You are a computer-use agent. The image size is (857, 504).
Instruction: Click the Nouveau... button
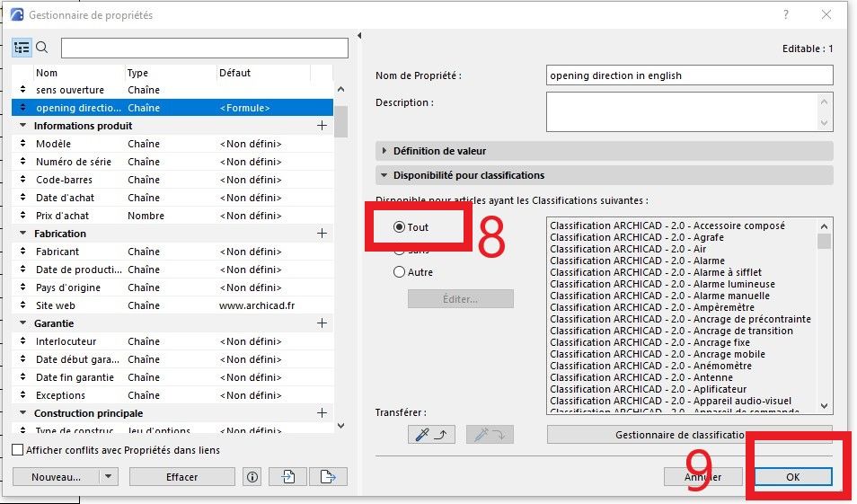(56, 477)
